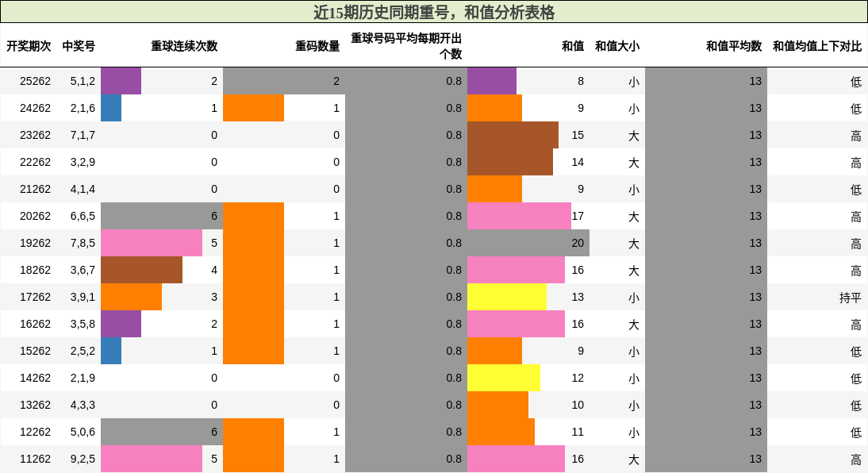This screenshot has height=473, width=868.
Task: Select period cell 25262
Action: (x=35, y=82)
